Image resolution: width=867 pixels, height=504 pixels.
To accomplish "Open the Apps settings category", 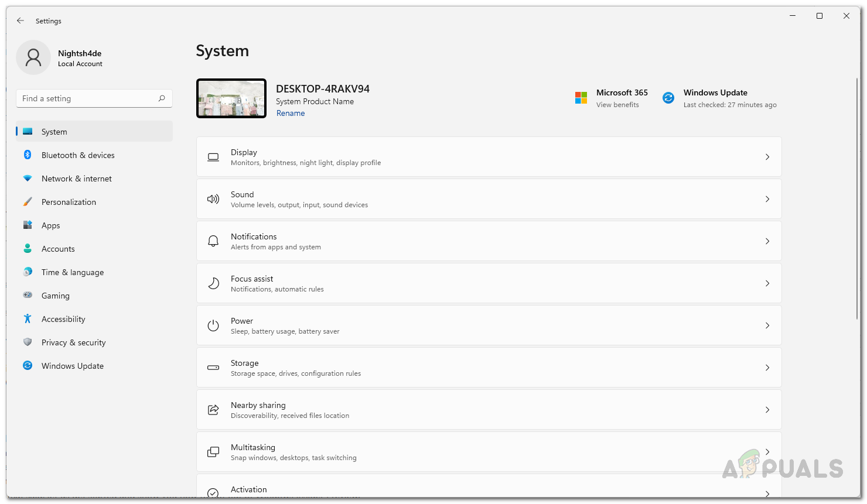I will 51,225.
